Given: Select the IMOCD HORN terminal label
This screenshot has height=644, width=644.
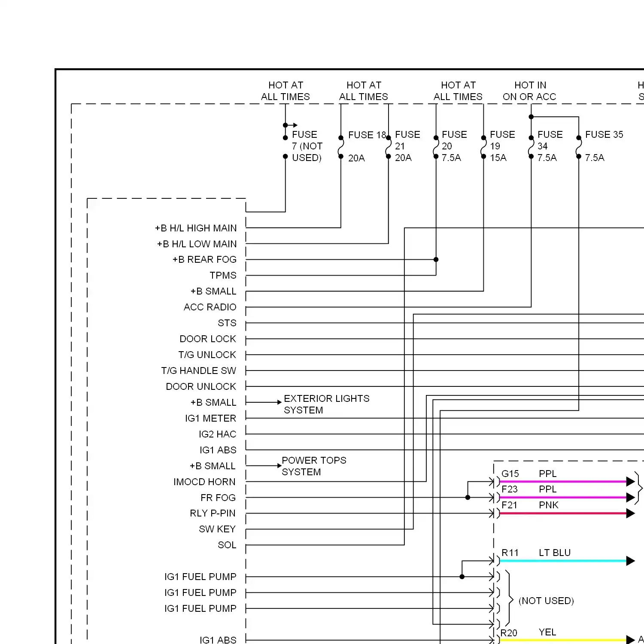Looking at the screenshot, I should pyautogui.click(x=204, y=482).
